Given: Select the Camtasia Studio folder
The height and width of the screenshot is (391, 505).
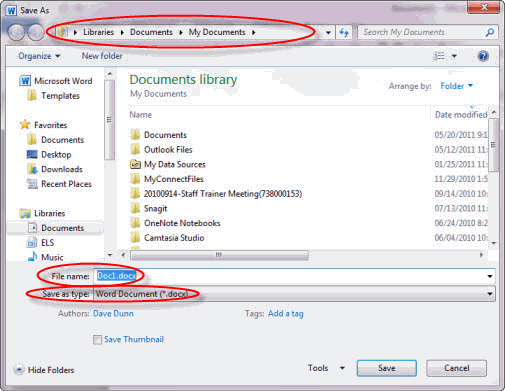Looking at the screenshot, I should [x=167, y=238].
